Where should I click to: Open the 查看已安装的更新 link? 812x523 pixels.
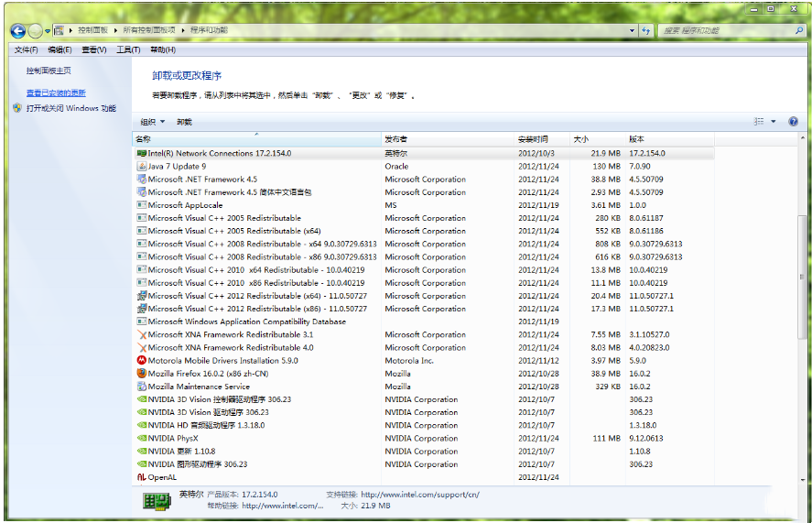pos(56,93)
